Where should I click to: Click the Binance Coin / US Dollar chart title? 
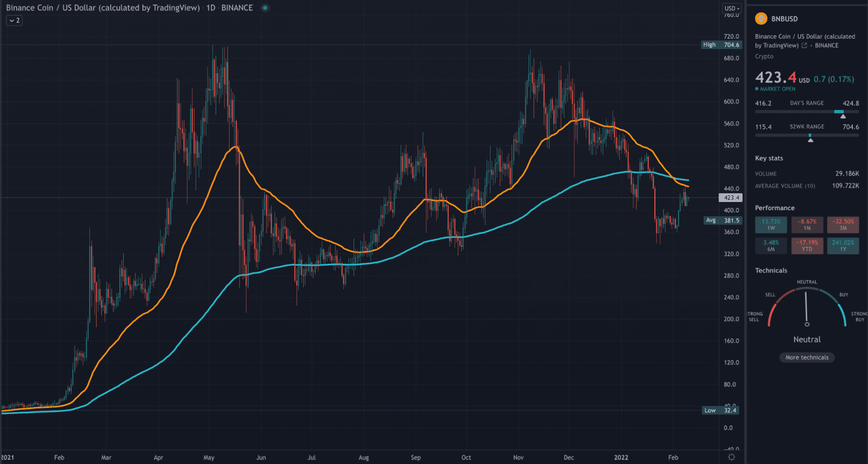[103, 8]
